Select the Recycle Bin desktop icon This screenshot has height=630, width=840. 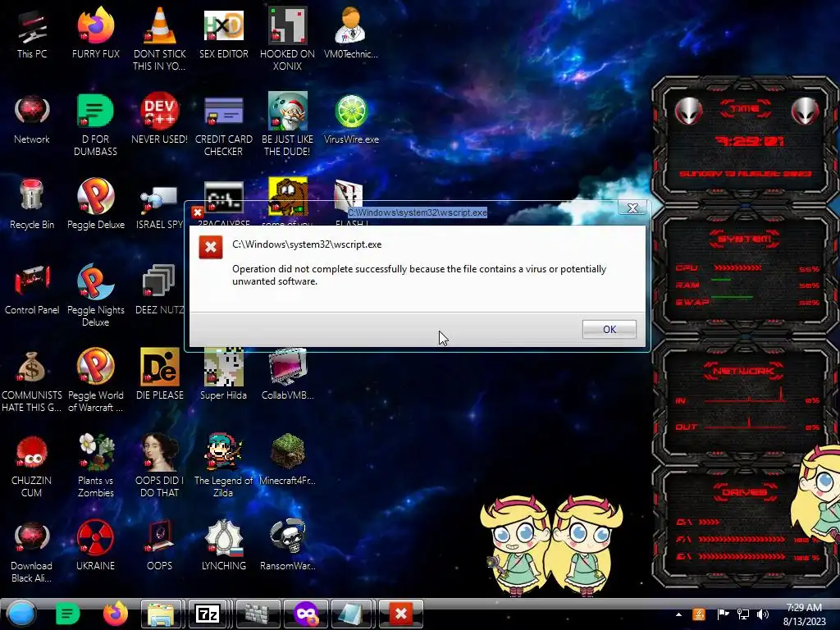32,204
